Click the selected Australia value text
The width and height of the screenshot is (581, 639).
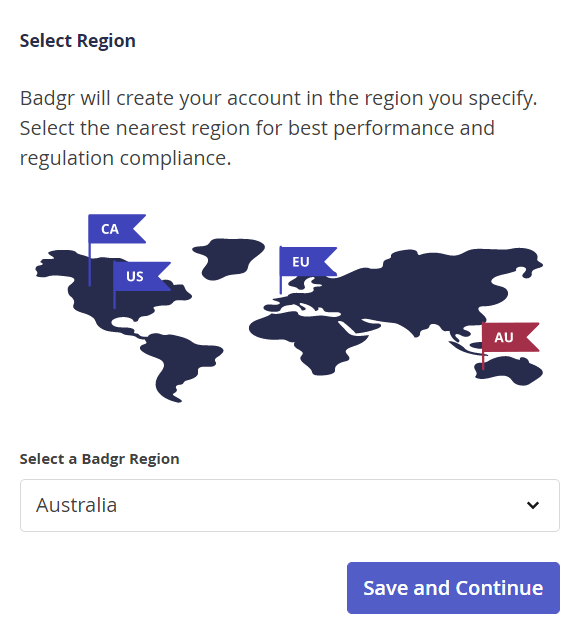(x=77, y=505)
